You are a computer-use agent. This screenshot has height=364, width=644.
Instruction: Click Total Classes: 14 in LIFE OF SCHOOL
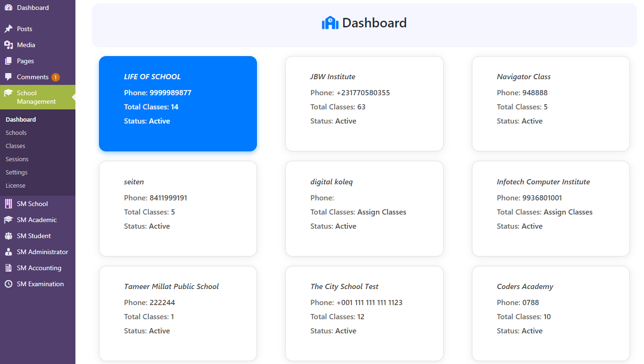[x=151, y=107]
